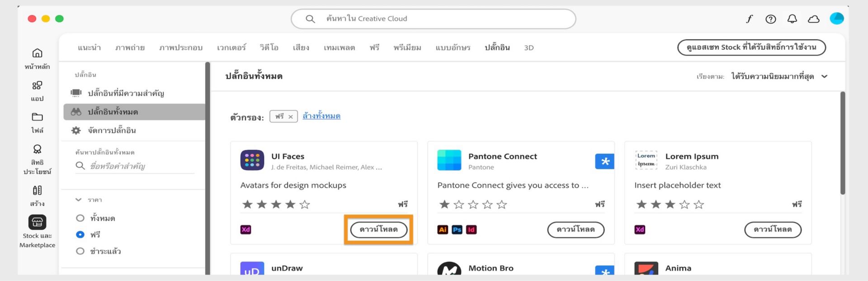Remove the ฟรี filter chip with X

coord(291,117)
